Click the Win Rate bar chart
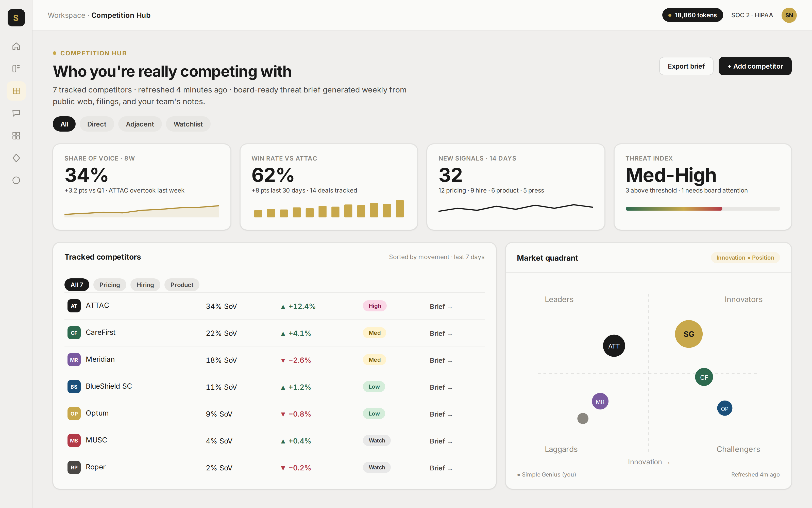 click(329, 208)
